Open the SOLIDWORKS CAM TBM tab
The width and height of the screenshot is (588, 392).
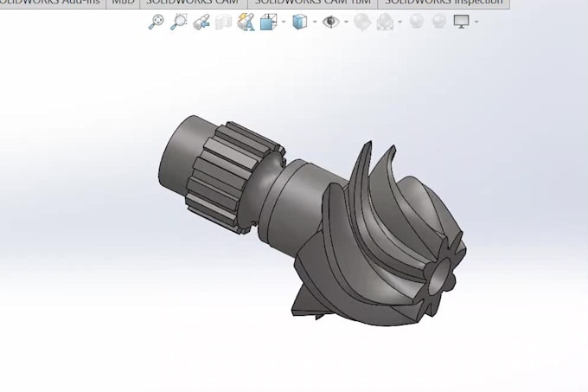point(313,3)
